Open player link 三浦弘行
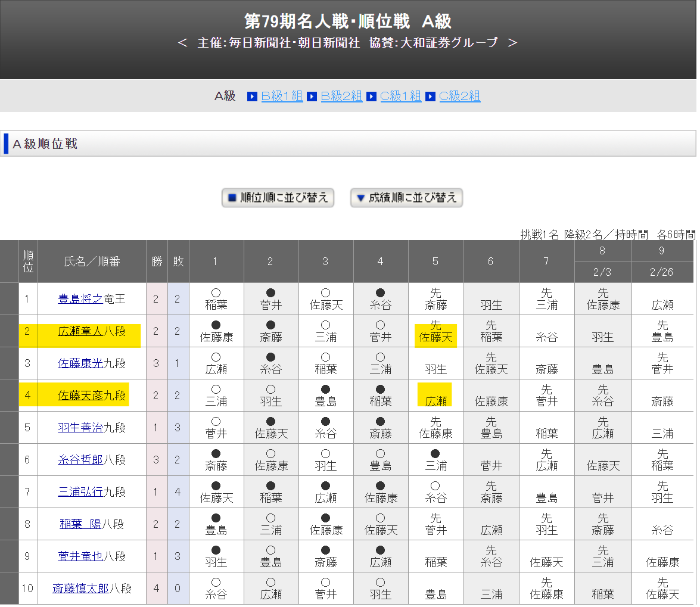This screenshot has height=607, width=700. pyautogui.click(x=80, y=491)
